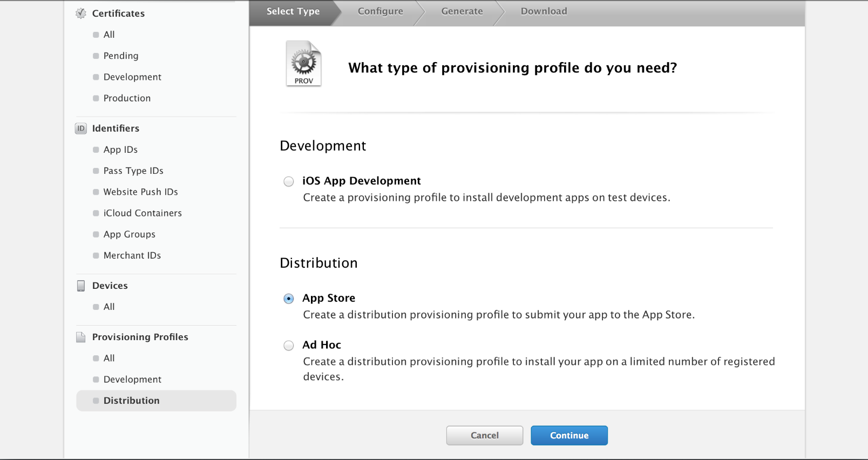
Task: Open iCloud Containers identifiers
Action: (143, 213)
